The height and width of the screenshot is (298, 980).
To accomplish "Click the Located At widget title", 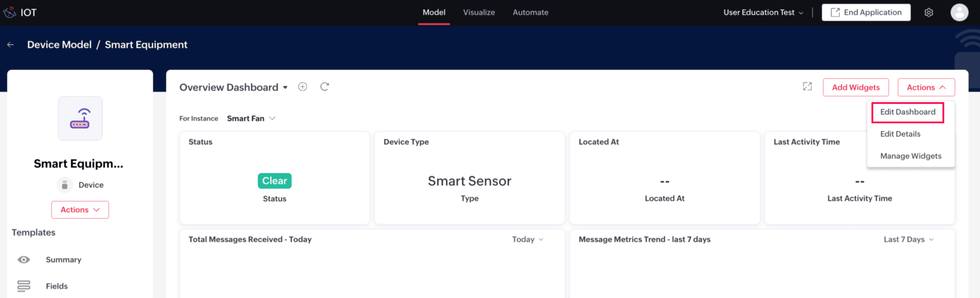I will (x=598, y=142).
